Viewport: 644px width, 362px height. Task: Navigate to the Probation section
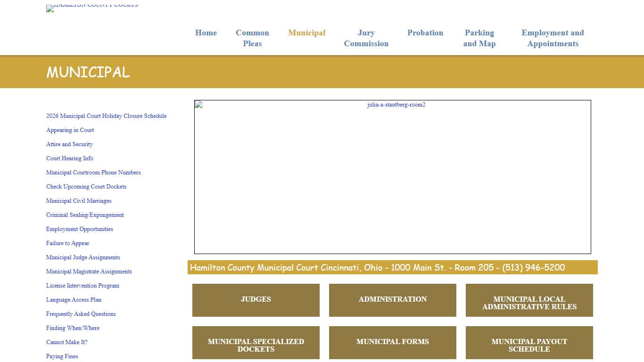point(425,33)
